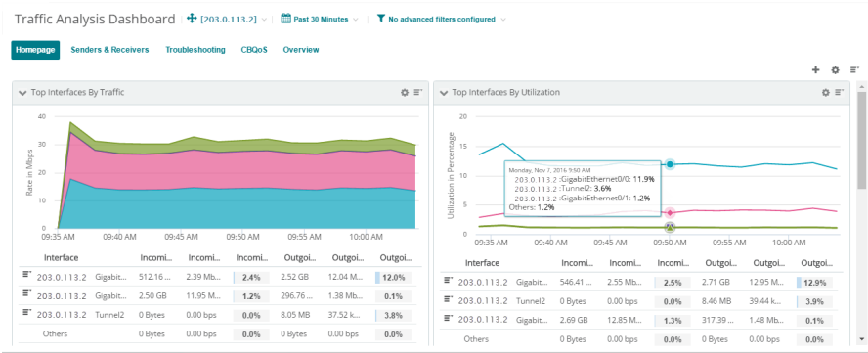Open the dashboard list menu icon beside gear
The image size is (868, 353).
pyautogui.click(x=853, y=70)
